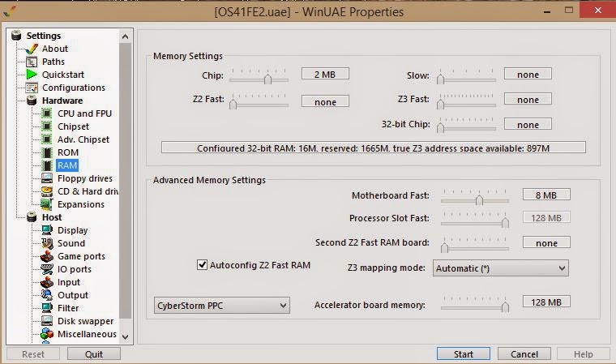Click the Sound icon
Viewport: 616px width, 364px height.
(47, 243)
